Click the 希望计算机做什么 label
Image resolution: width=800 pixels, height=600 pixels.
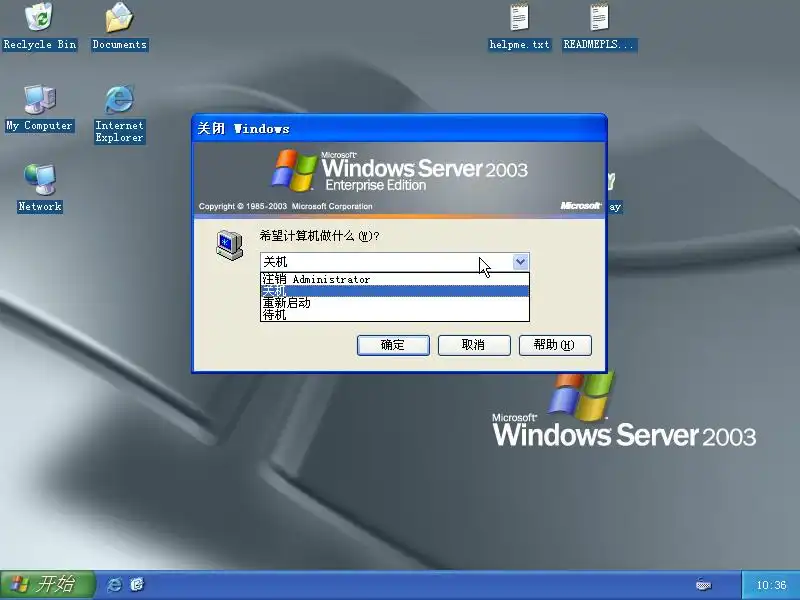(319, 236)
